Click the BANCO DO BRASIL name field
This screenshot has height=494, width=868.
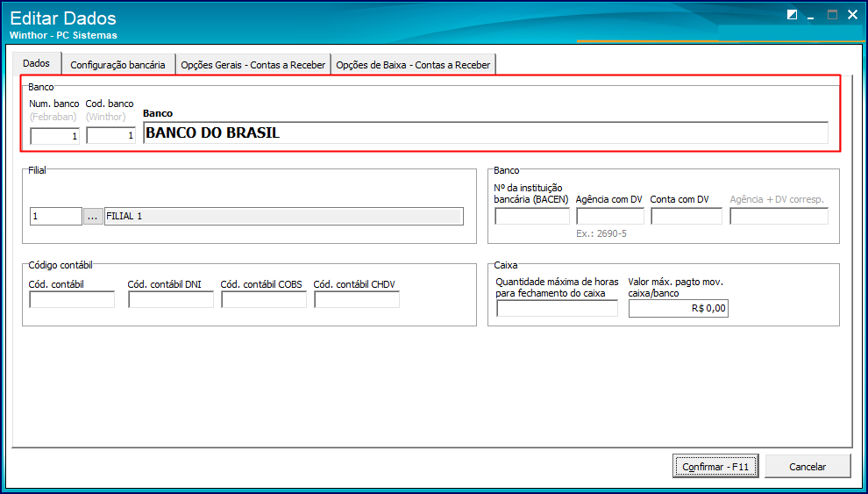tap(486, 132)
